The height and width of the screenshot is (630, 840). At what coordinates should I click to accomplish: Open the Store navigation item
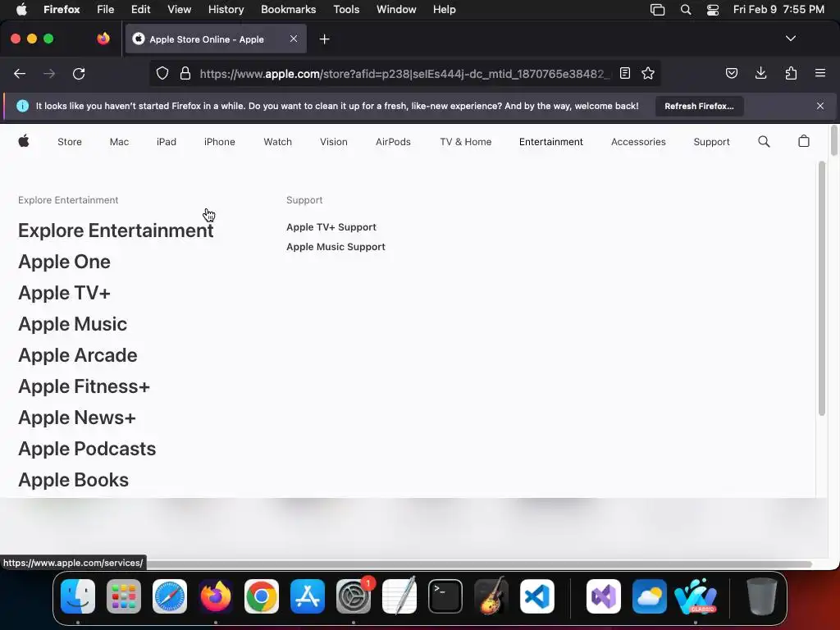pyautogui.click(x=70, y=142)
